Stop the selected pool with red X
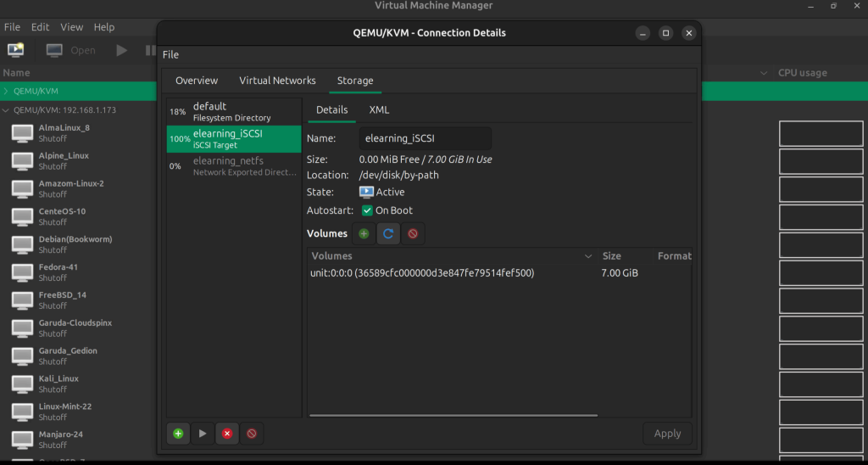The width and height of the screenshot is (868, 465). pos(227,434)
